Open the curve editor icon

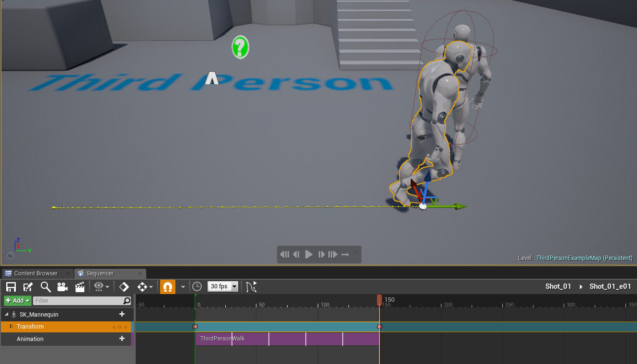251,286
